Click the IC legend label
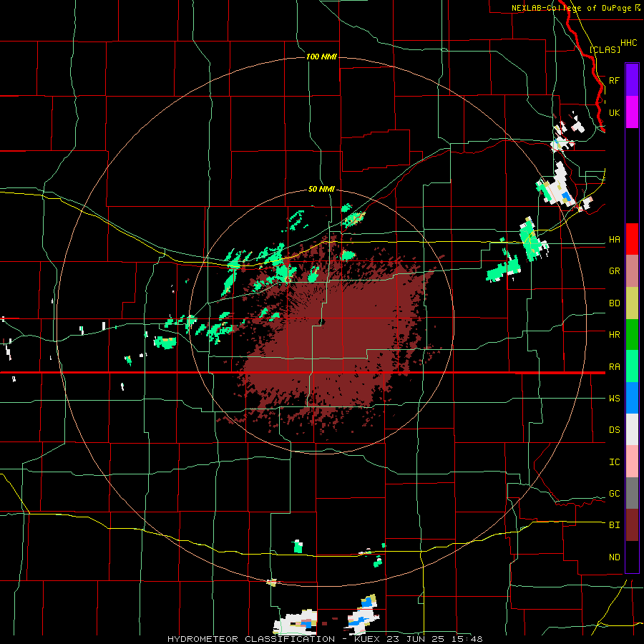Image resolution: width=644 pixels, height=644 pixels. click(x=614, y=462)
